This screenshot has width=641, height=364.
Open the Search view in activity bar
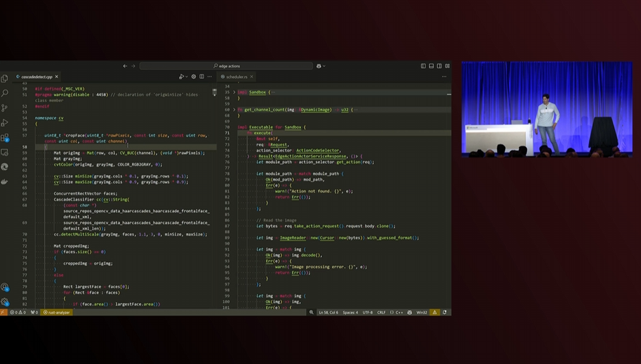click(5, 93)
